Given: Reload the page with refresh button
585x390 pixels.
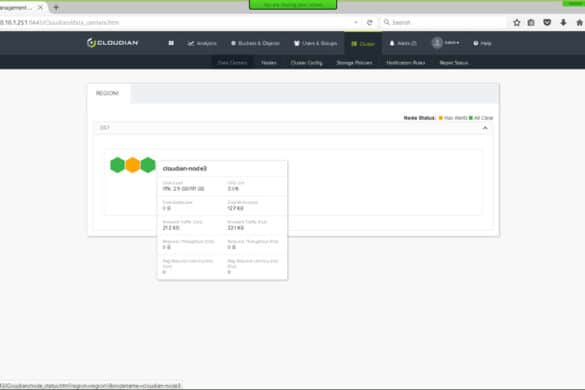Looking at the screenshot, I should [x=369, y=22].
